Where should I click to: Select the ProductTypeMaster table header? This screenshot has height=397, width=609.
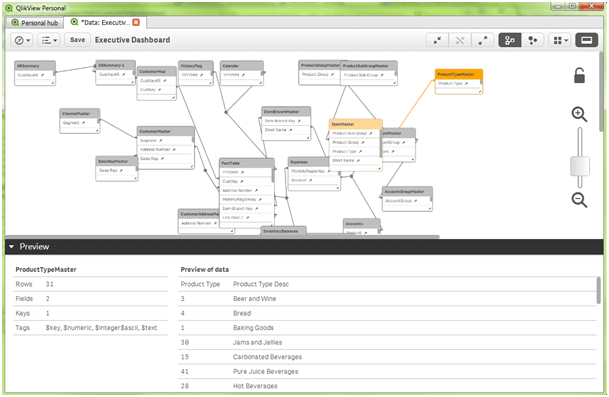[x=459, y=74]
